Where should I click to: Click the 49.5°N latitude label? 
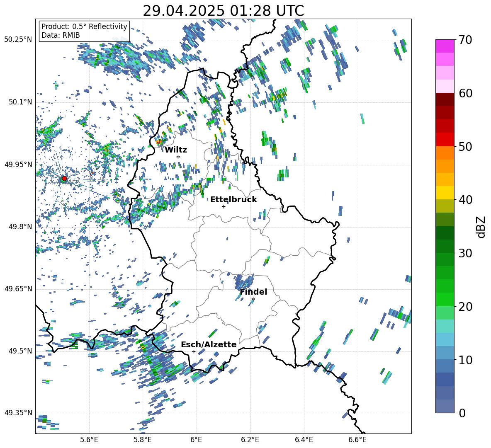[x=20, y=351]
